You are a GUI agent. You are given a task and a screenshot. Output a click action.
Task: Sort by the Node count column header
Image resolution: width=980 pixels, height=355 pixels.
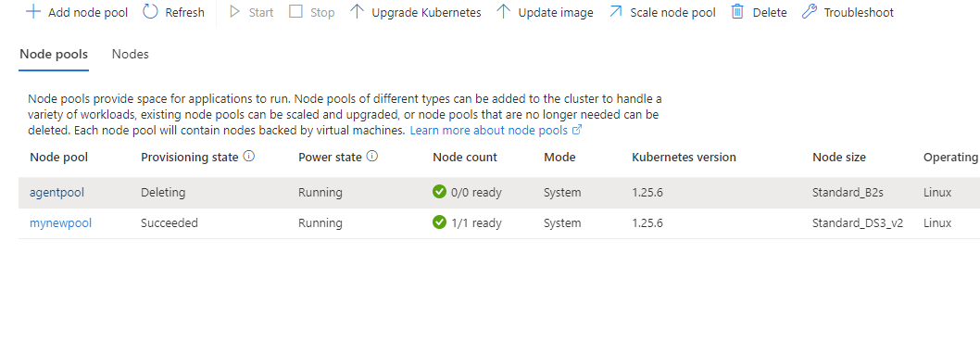[x=465, y=158]
